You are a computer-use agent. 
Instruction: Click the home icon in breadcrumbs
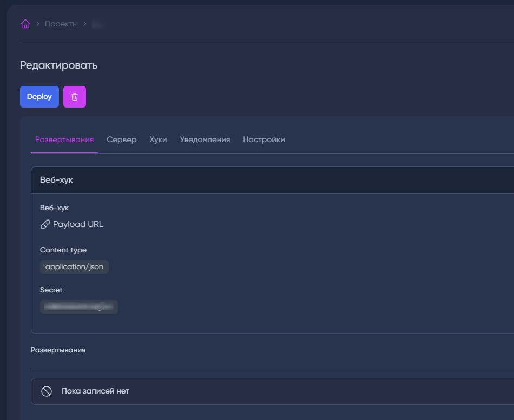pyautogui.click(x=25, y=24)
